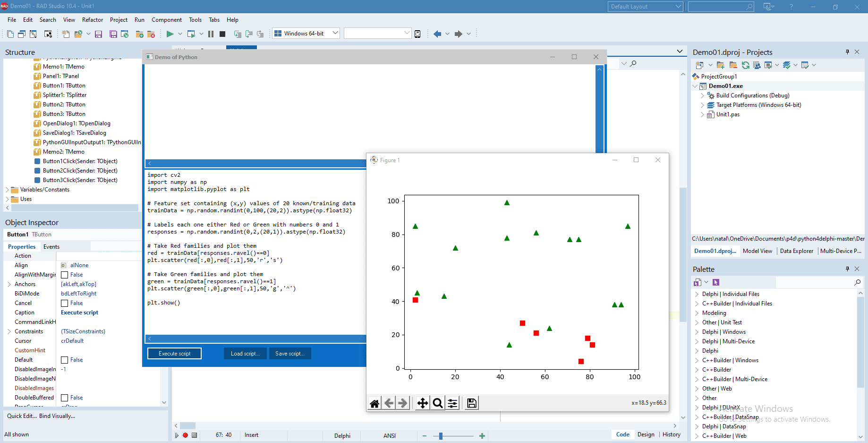Select Unit1.pas in the Projects tree

click(x=728, y=114)
